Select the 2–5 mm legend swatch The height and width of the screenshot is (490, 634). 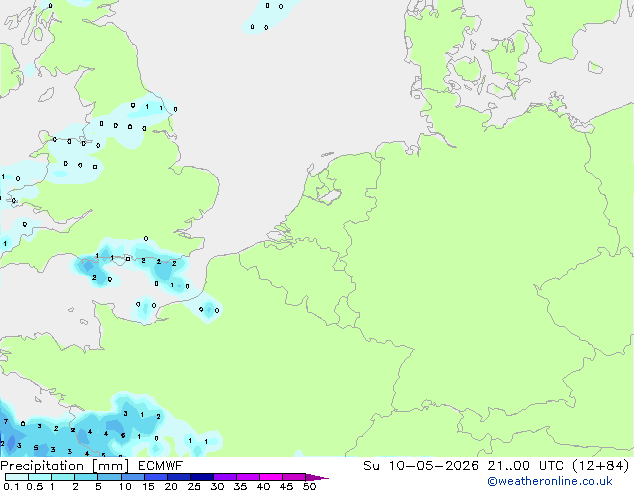(x=86, y=477)
